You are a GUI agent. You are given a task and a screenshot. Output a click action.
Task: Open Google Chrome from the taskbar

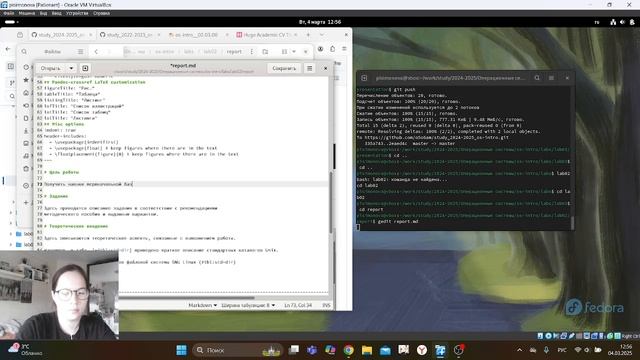point(349,350)
